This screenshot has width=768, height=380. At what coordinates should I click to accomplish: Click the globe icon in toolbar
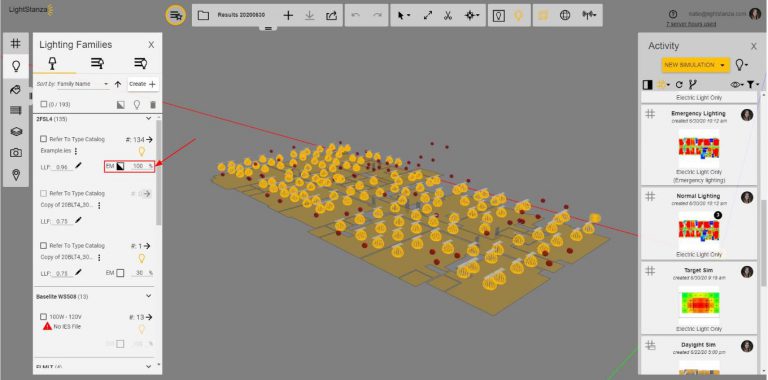565,15
